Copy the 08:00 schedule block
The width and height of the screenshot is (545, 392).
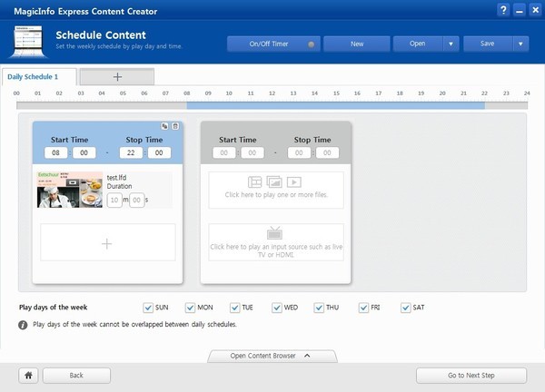point(165,126)
